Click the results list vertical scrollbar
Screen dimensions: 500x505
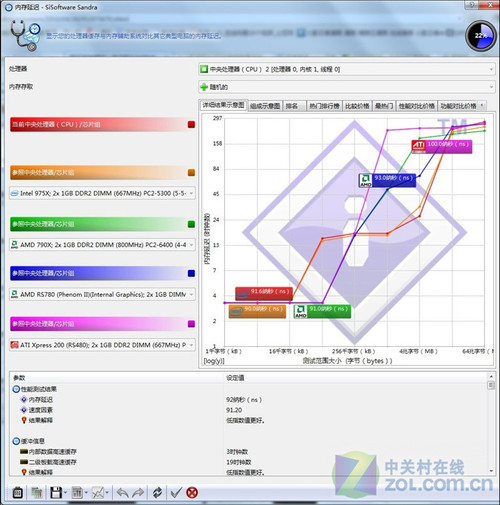point(491,423)
